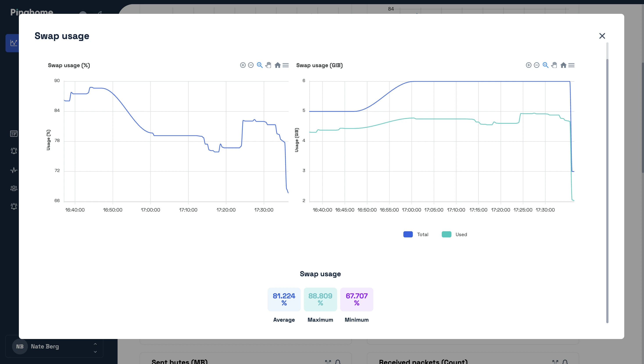Click the Pinghome logo in the top left
Screen dimensions: 644x364
(32, 13)
